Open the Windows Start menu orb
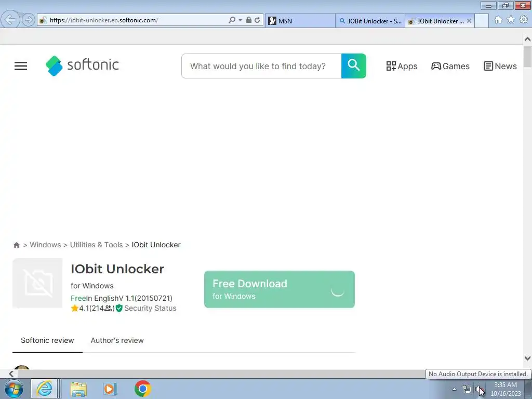This screenshot has width=532, height=399. pyautogui.click(x=14, y=389)
